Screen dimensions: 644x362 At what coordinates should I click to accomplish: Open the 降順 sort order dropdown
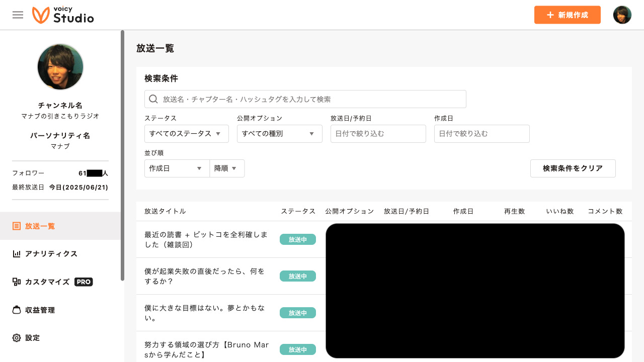(227, 168)
